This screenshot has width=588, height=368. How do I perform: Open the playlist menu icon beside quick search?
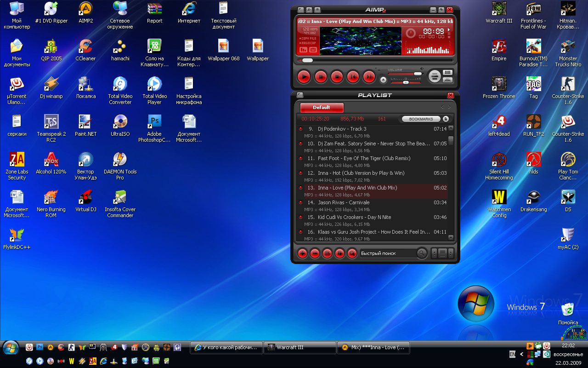point(442,253)
